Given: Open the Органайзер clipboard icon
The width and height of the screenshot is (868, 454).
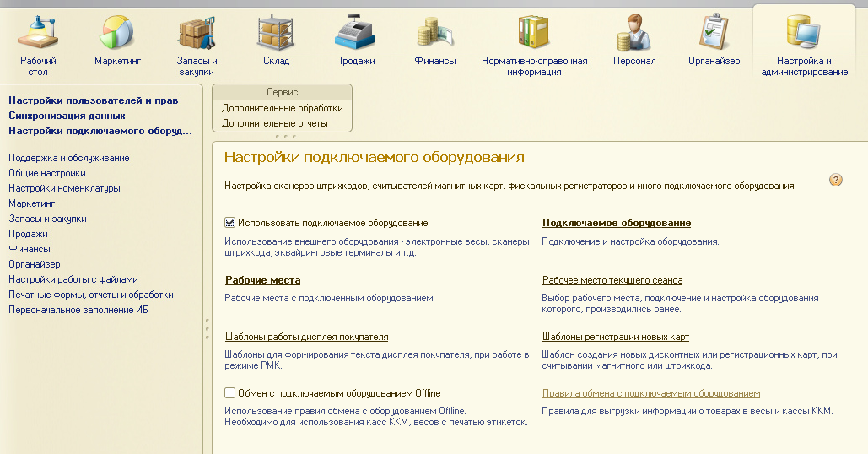Looking at the screenshot, I should click(x=714, y=34).
